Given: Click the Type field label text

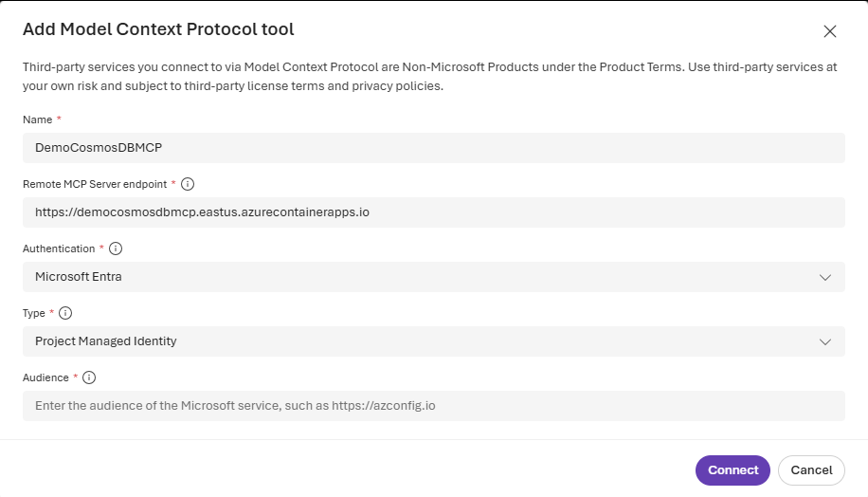Looking at the screenshot, I should point(33,313).
